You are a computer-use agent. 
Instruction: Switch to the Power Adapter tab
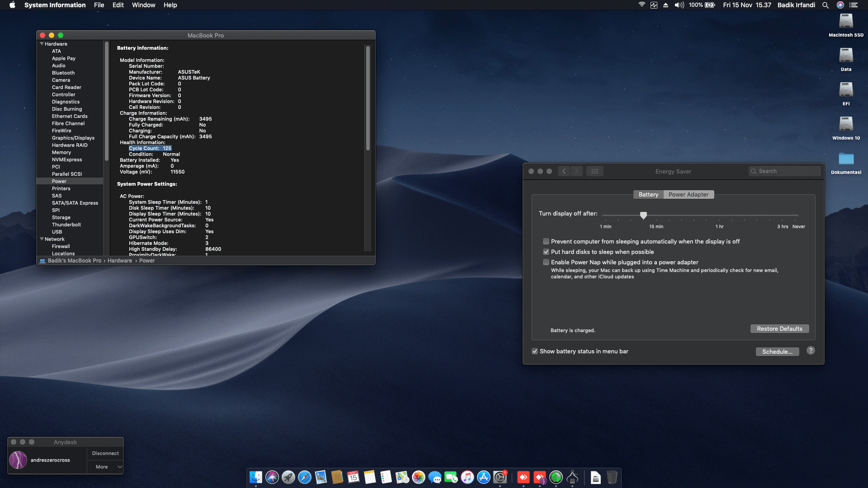[689, 194]
